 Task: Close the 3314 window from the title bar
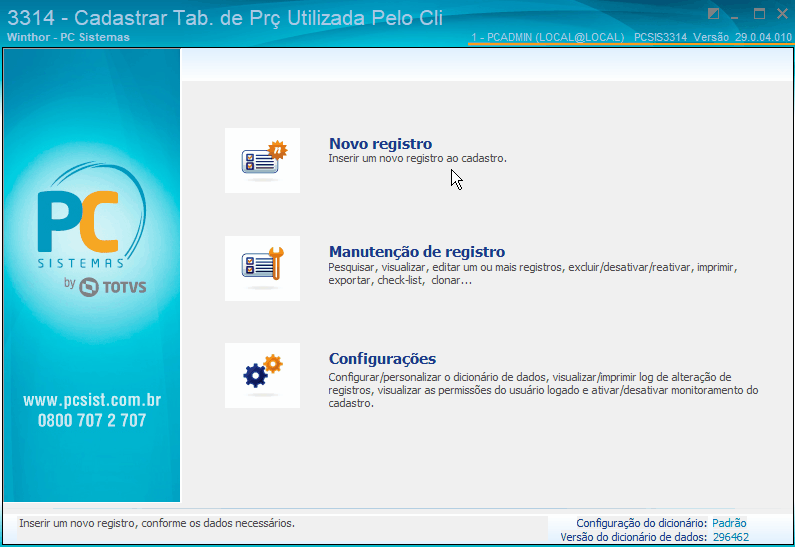[782, 14]
